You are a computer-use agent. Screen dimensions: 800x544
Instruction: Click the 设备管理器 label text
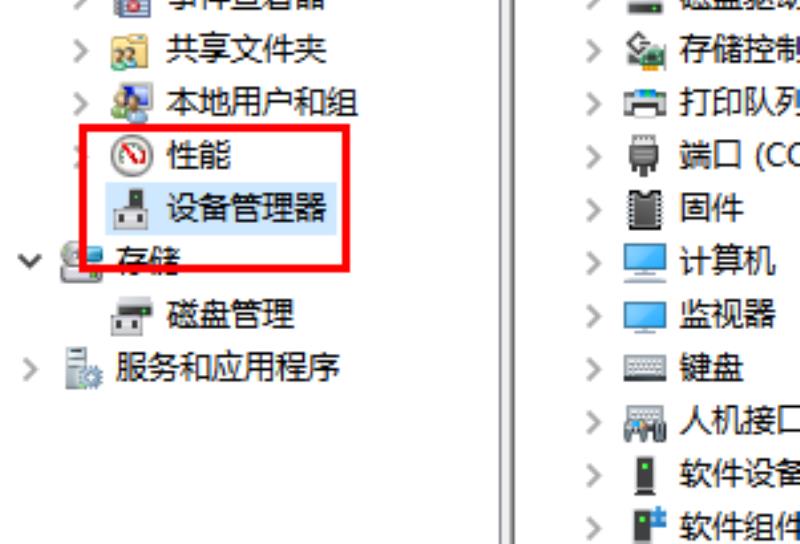247,208
